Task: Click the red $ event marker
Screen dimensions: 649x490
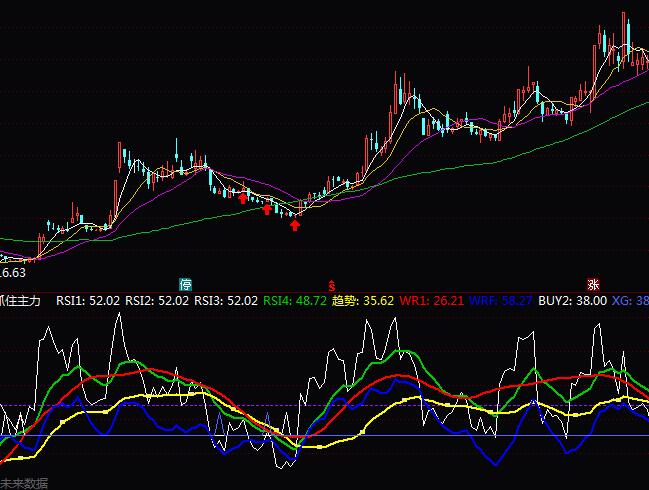Action: (x=331, y=285)
